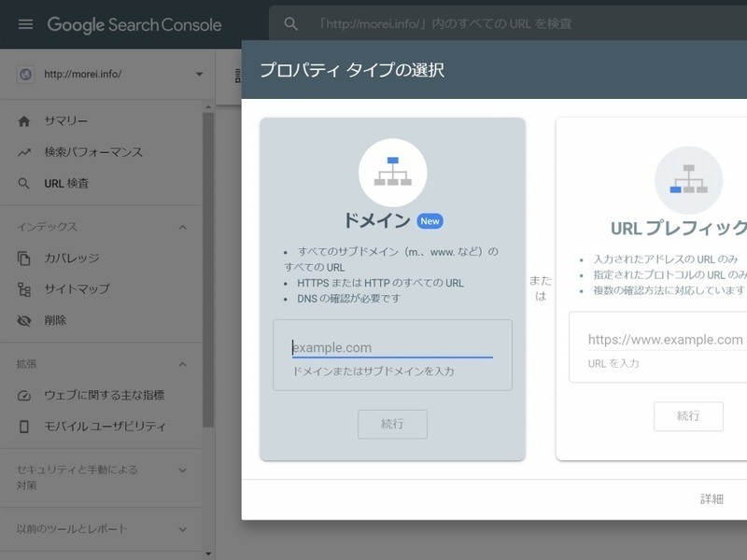Click the sitemap icon beside サイトマップ
747x560 pixels.
point(24,289)
